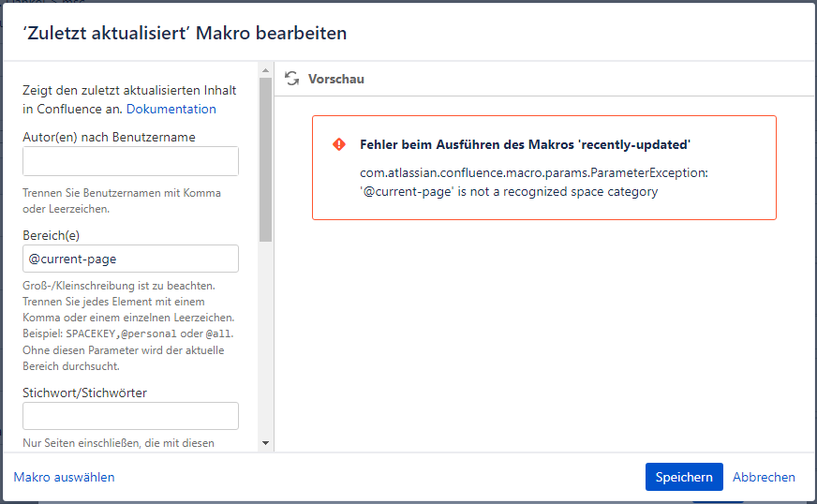
Task: Select the error title 'Fehler beim Ausführen des Makros'
Action: pyautogui.click(x=526, y=144)
